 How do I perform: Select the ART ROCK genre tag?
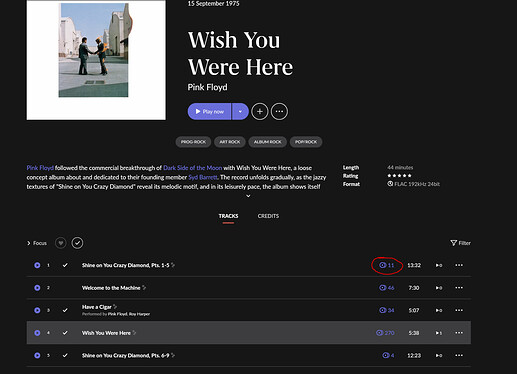[230, 142]
